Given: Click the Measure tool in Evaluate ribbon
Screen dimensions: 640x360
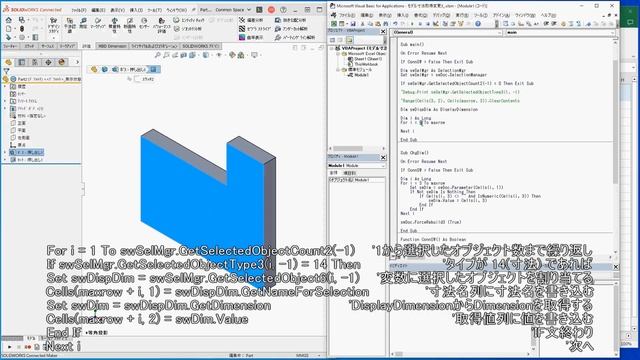Looking at the screenshot, I should [x=84, y=23].
